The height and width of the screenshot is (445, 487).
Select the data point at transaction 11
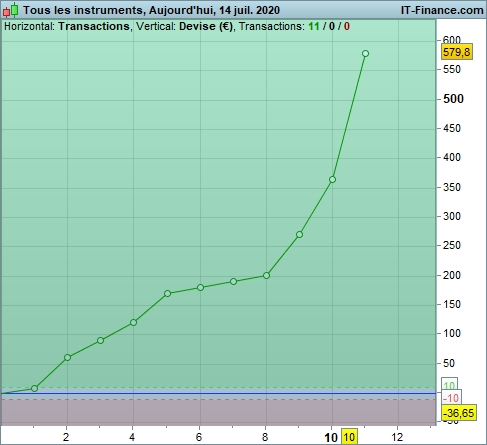pyautogui.click(x=365, y=53)
